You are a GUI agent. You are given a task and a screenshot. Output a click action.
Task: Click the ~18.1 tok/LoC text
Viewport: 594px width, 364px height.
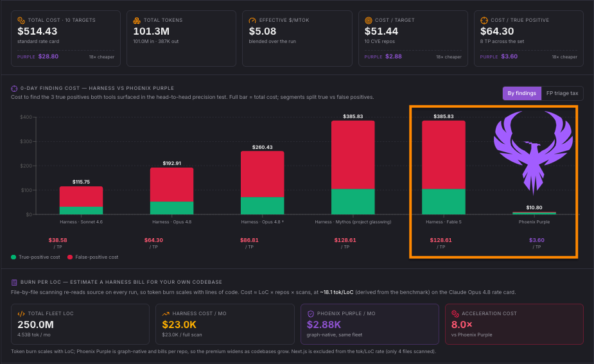click(336, 292)
